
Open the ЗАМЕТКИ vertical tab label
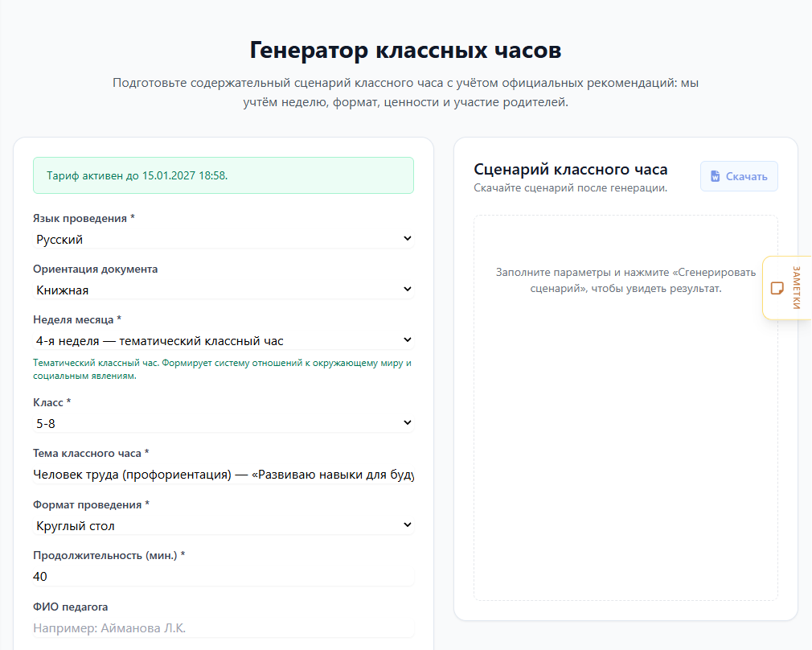click(797, 288)
